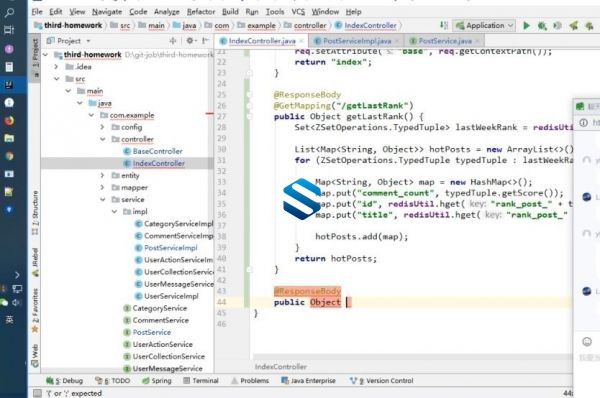
Task: Open Java Enterprise tool window
Action: [x=308, y=381]
